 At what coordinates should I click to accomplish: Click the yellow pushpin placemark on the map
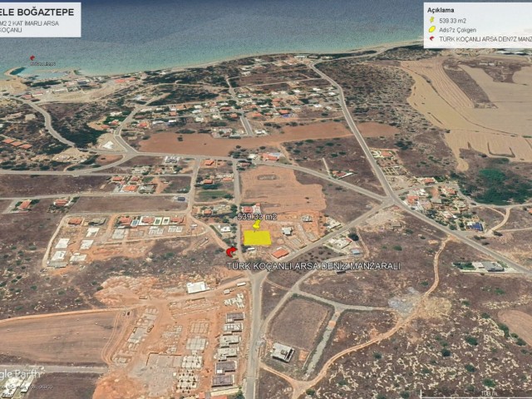[x=257, y=224]
